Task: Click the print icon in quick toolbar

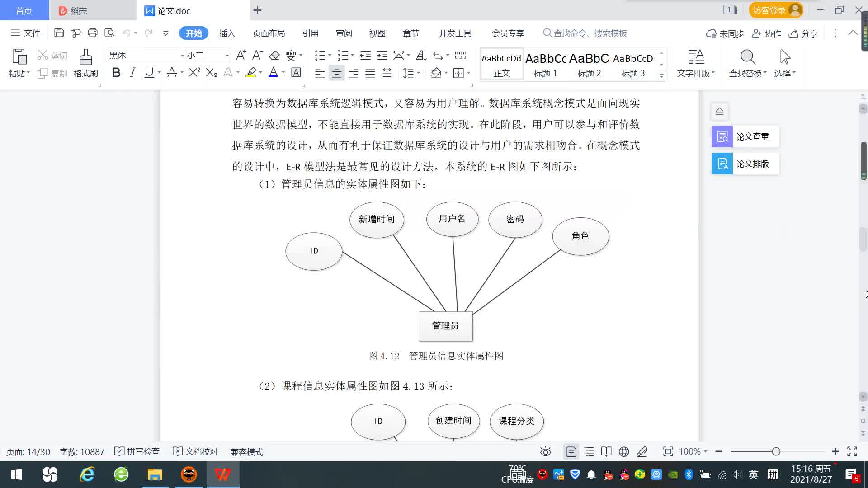Action: coord(93,33)
